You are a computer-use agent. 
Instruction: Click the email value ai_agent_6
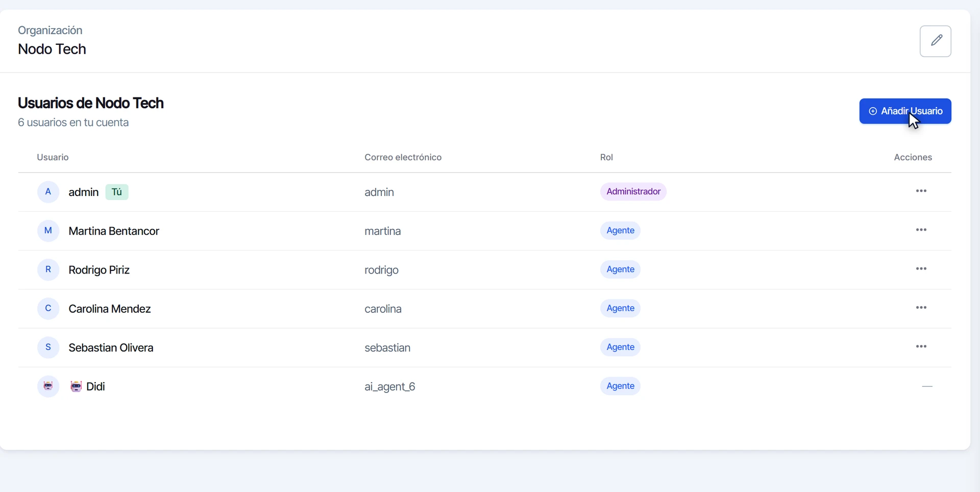coord(390,387)
